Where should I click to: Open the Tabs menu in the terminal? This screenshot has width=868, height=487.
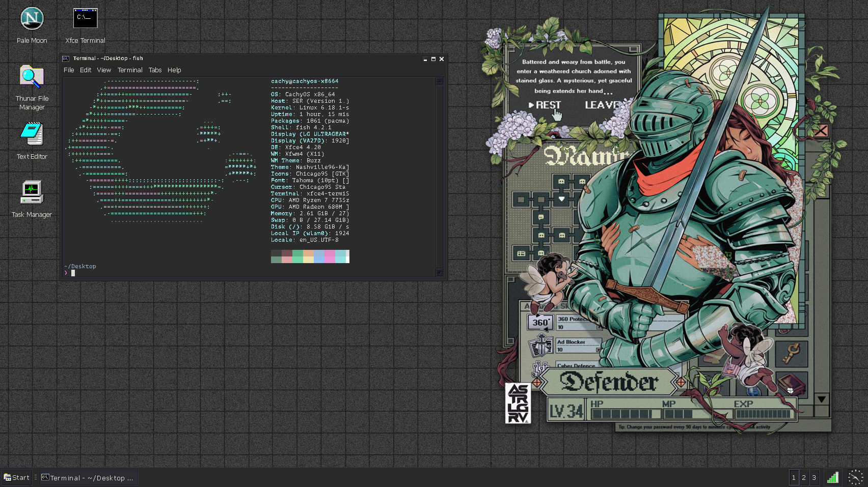click(155, 70)
